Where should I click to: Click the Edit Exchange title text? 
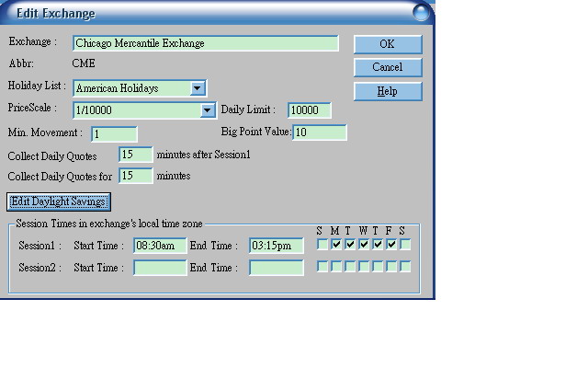click(55, 14)
